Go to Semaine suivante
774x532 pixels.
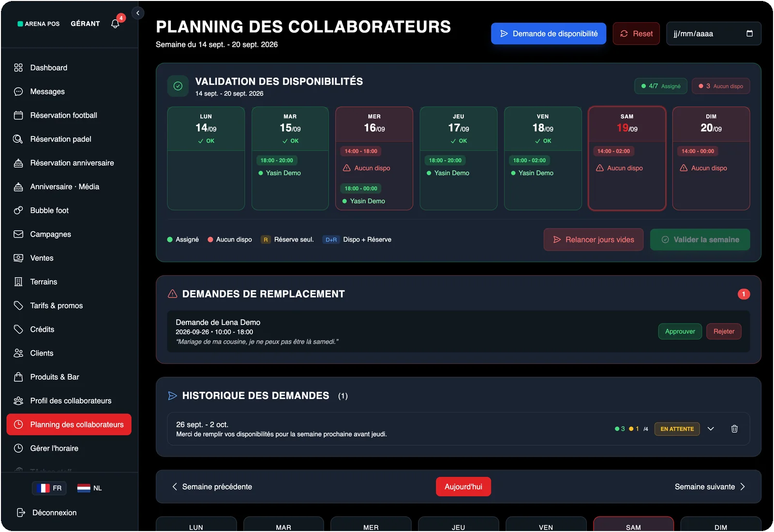[710, 487]
